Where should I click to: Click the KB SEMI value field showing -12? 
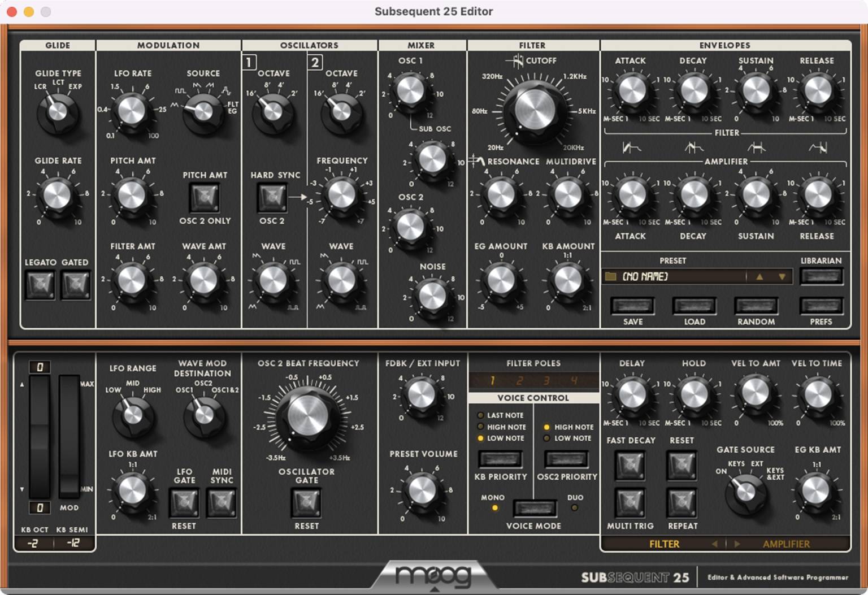[74, 543]
